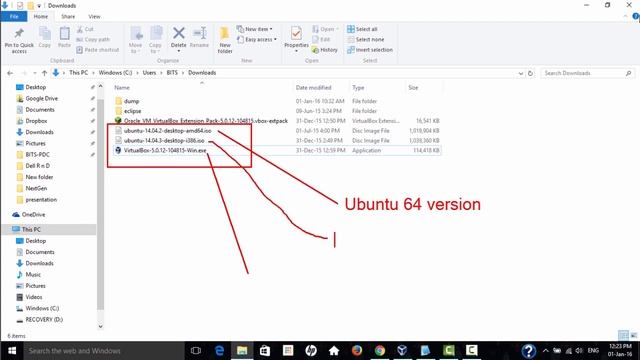
Task: Open address bar history dropdown
Action: [x=520, y=73]
